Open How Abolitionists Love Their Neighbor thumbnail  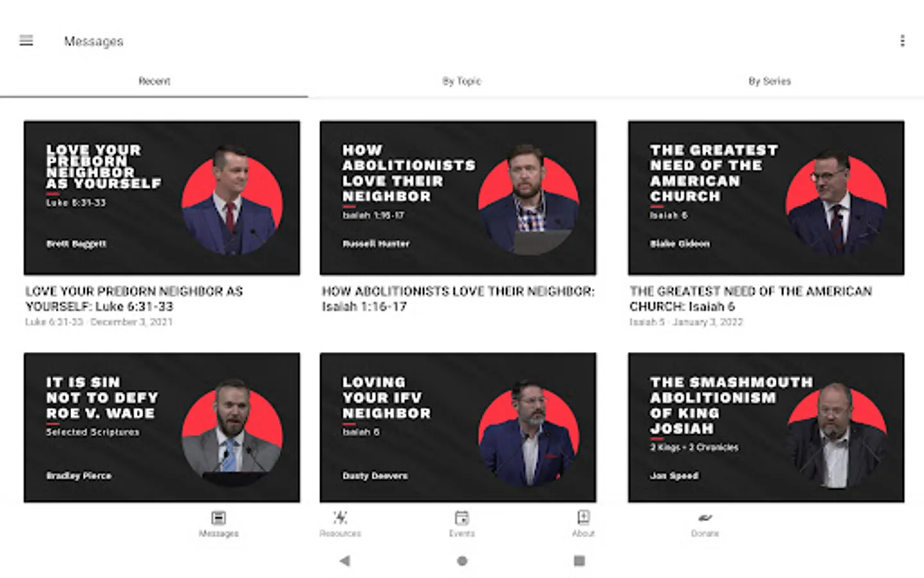click(458, 198)
